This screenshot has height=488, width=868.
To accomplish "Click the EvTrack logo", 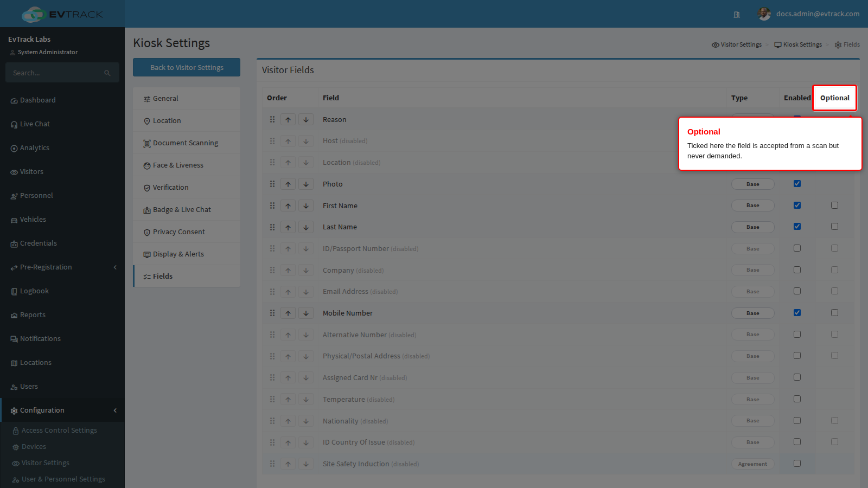I will (62, 14).
